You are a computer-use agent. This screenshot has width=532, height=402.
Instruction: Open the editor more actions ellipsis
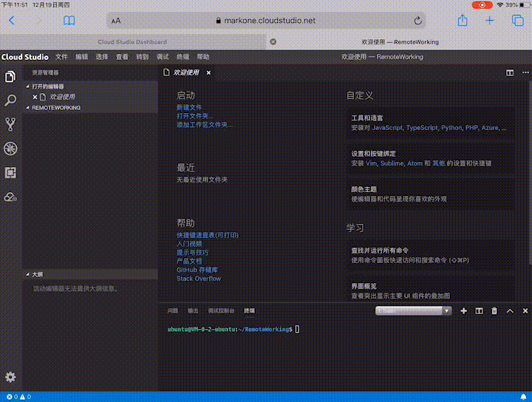click(x=525, y=72)
